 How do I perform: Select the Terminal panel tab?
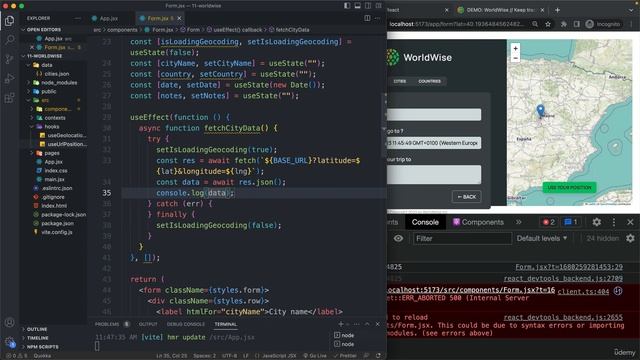click(x=226, y=324)
